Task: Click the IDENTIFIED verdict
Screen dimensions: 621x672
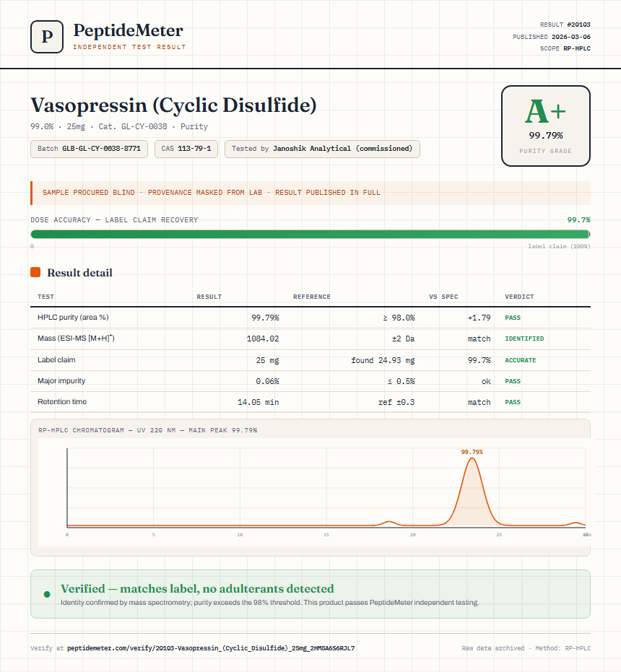Action: click(x=524, y=339)
